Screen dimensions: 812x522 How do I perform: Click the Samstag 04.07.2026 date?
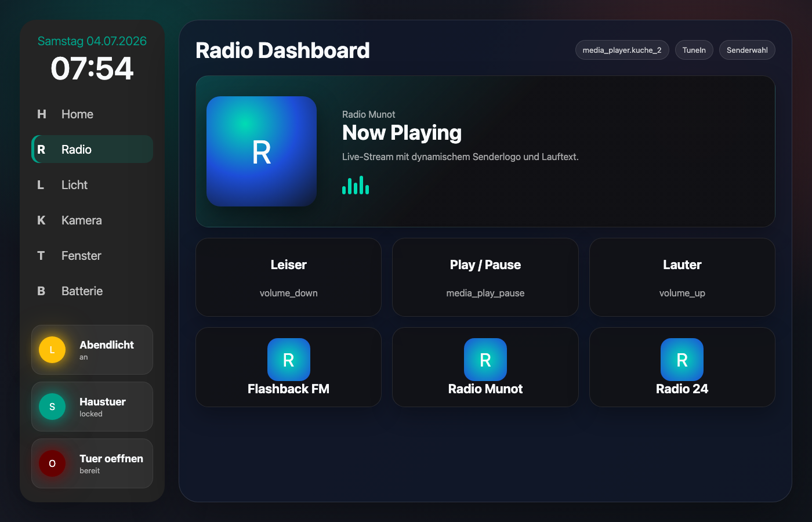(92, 41)
